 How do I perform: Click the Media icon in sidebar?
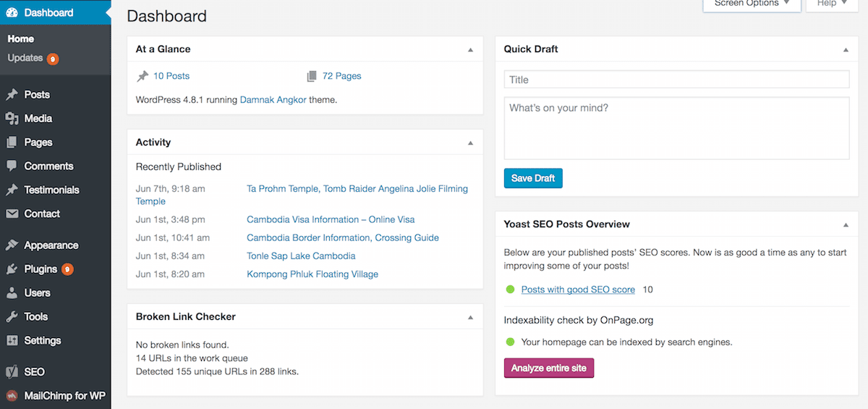pos(12,119)
